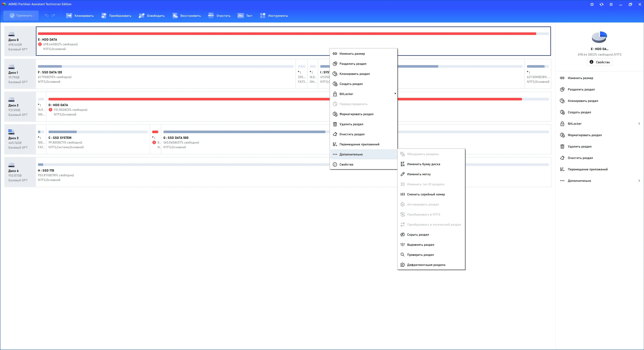Click the Free up (Освободить) toolbar icon

click(142, 15)
